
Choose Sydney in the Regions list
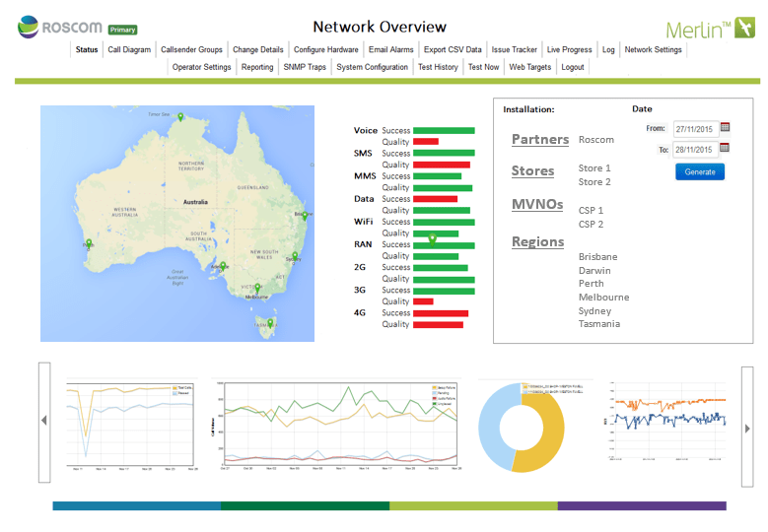(596, 310)
